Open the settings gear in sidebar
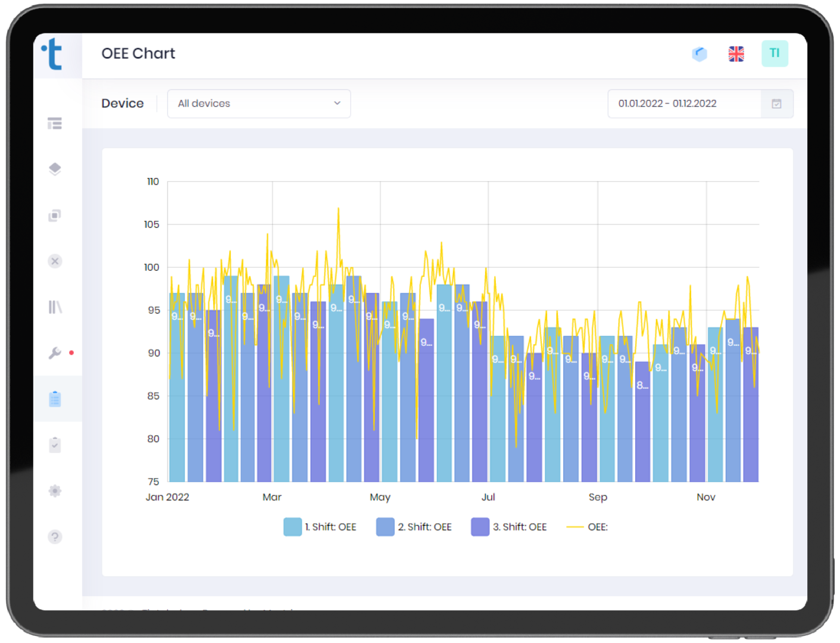Image resolution: width=840 pixels, height=643 pixels. pos(55,491)
